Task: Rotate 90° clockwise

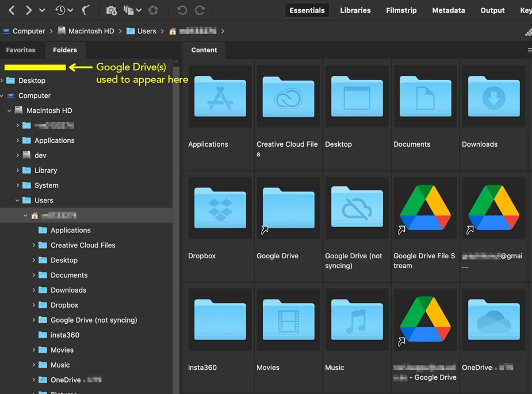Action: coord(200,10)
